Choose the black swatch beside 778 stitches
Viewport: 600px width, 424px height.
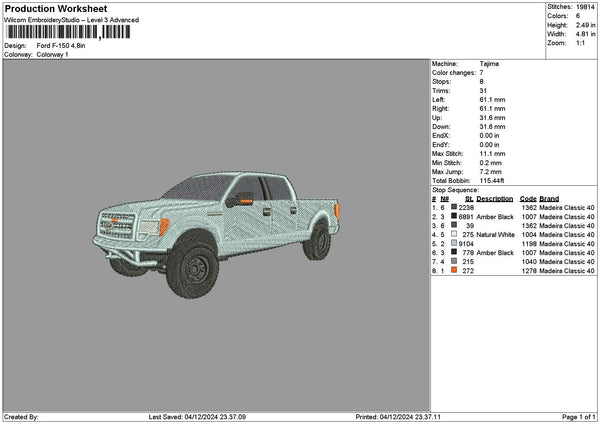pyautogui.click(x=454, y=252)
